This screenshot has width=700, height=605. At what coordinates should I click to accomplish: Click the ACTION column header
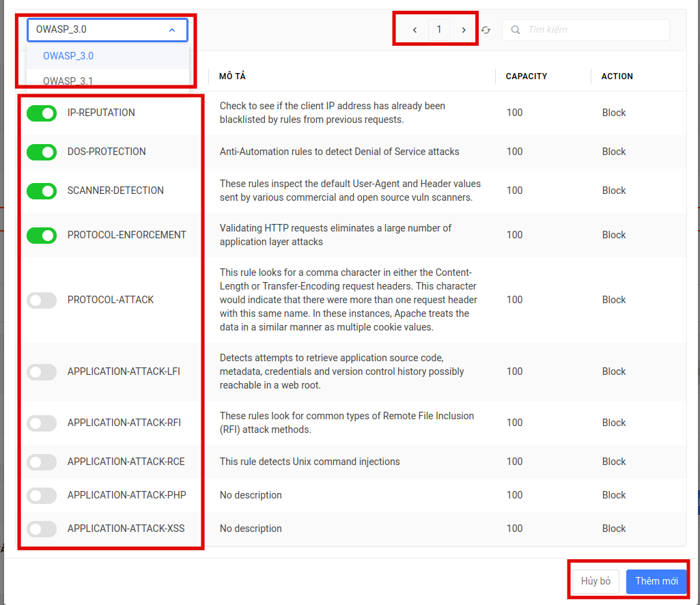pos(617,76)
